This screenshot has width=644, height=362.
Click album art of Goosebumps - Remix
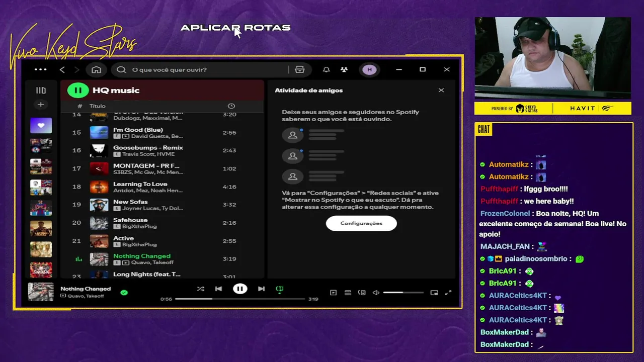[x=99, y=151]
